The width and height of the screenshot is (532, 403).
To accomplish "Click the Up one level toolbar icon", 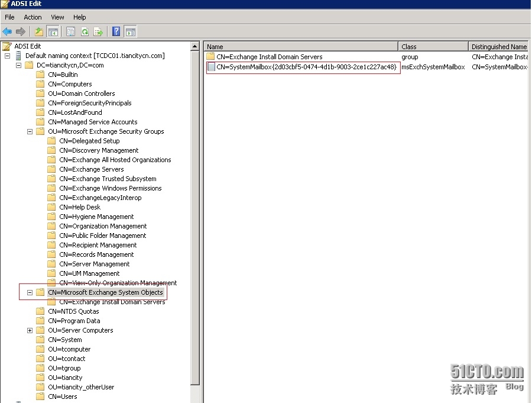I will point(39,32).
